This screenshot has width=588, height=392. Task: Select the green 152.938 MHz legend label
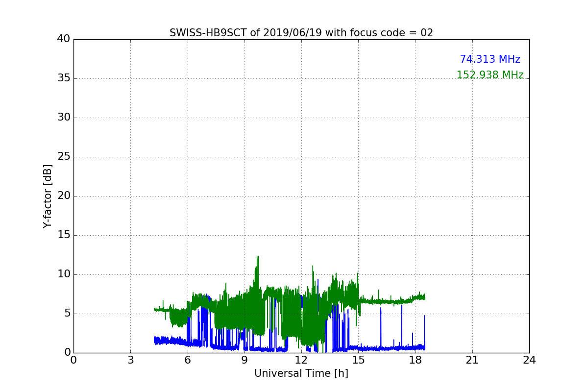490,75
